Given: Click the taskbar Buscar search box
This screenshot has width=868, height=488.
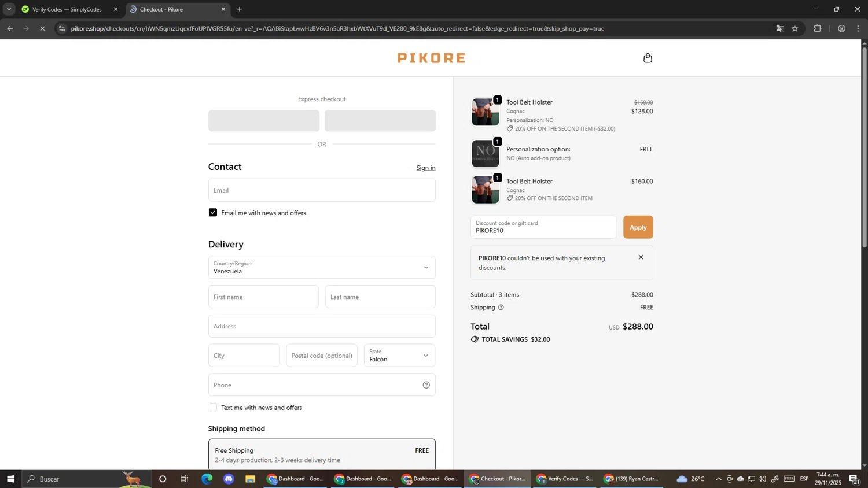Looking at the screenshot, I should pos(87,479).
